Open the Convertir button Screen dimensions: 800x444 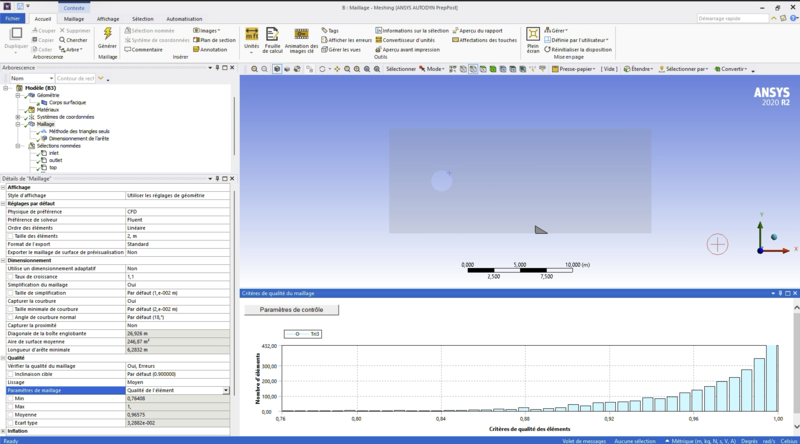tap(731, 69)
